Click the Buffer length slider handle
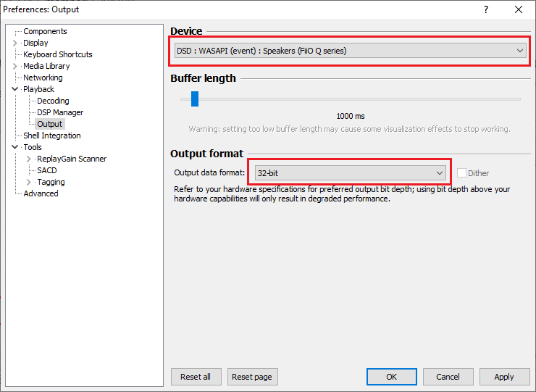Viewport: 536px width, 392px height. pyautogui.click(x=195, y=99)
